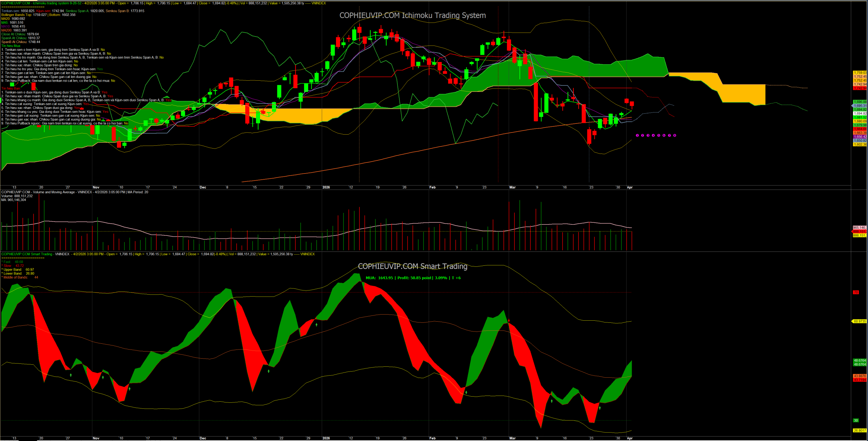
Task: Click the red sell arrow in Smart Trading
Action: click(509, 320)
